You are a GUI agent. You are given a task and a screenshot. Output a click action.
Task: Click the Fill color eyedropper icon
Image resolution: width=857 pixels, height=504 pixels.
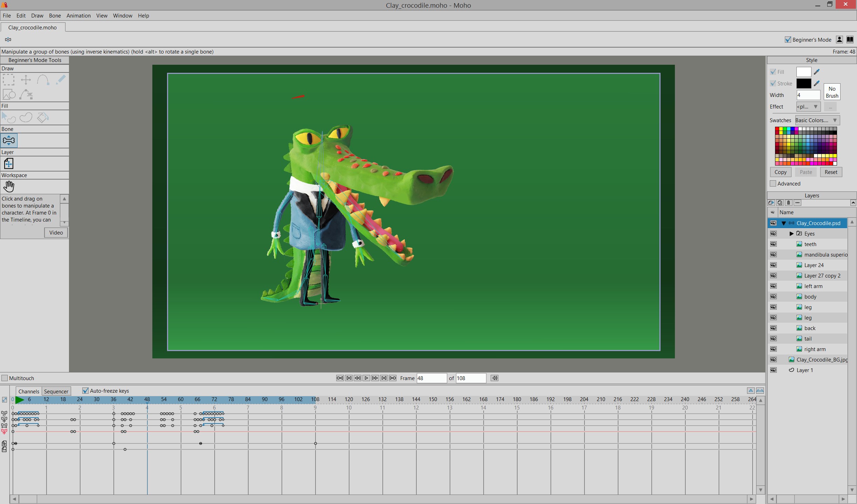click(x=817, y=72)
